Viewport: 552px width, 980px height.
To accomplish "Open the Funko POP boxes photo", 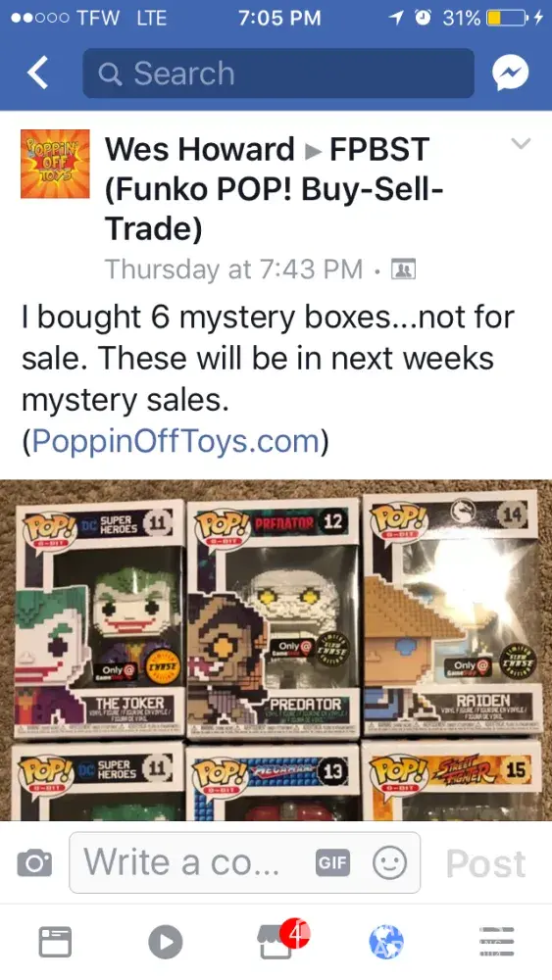I will click(x=276, y=650).
